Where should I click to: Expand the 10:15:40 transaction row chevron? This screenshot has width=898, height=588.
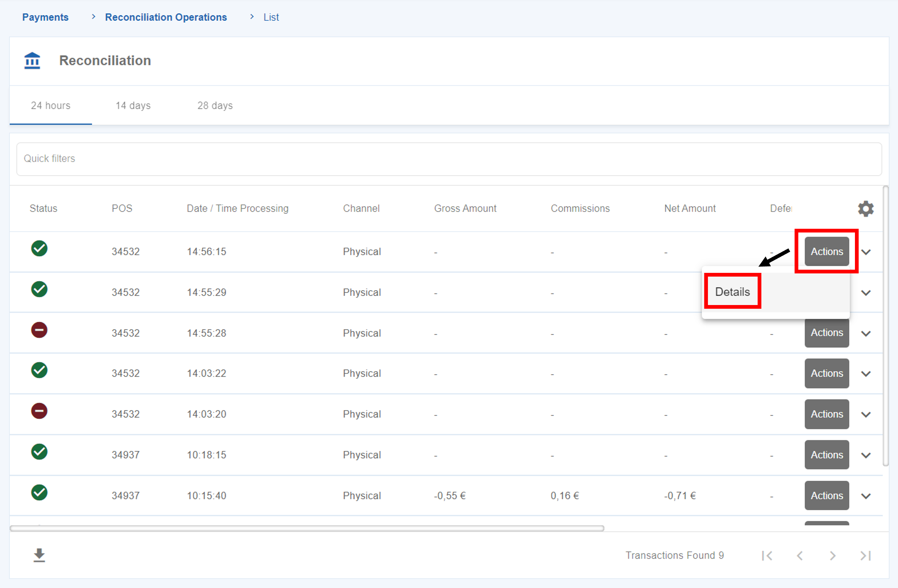tap(866, 496)
